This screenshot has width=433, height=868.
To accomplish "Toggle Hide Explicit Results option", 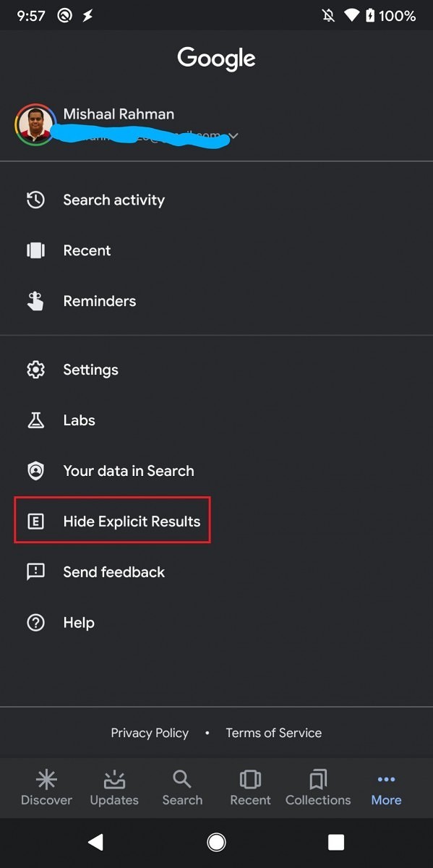I will pos(113,521).
